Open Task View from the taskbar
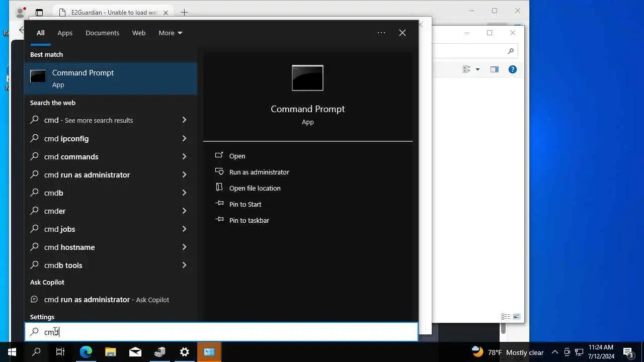Viewport: 644px width, 362px height. 60,352
